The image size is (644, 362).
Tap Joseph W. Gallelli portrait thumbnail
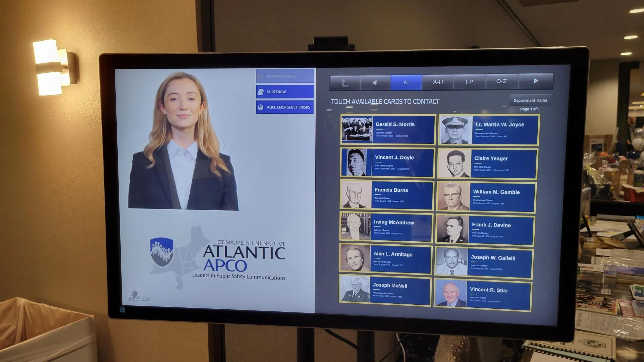(x=451, y=262)
